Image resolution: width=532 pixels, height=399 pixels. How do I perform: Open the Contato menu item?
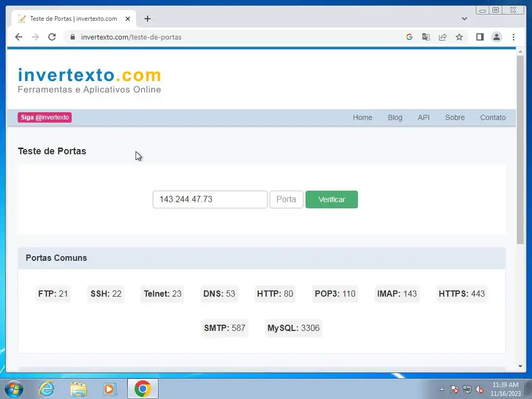[493, 117]
